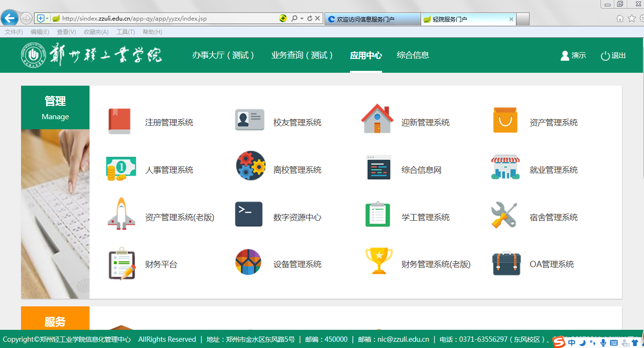
Task: Open the IME soft keyboard icon
Action: pos(614,343)
